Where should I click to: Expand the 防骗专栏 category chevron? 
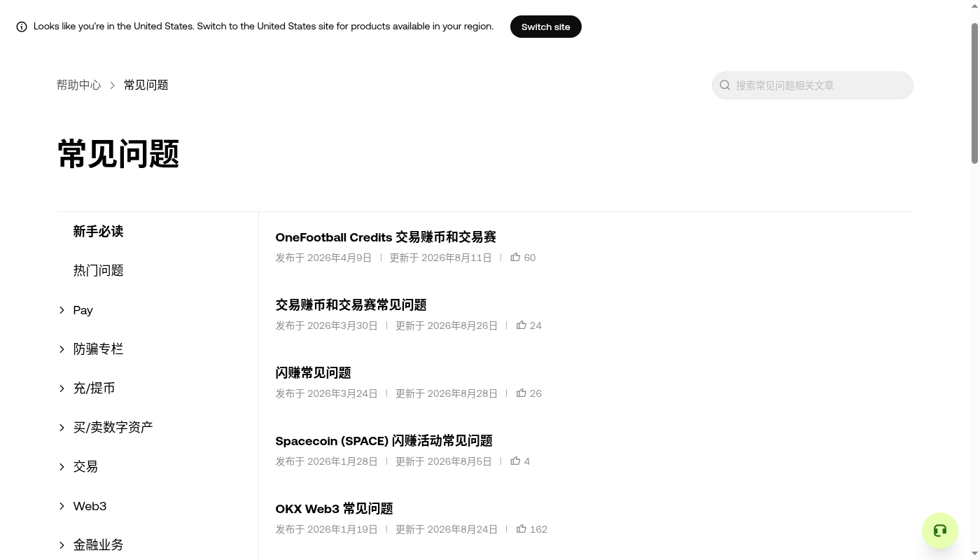pyautogui.click(x=62, y=349)
